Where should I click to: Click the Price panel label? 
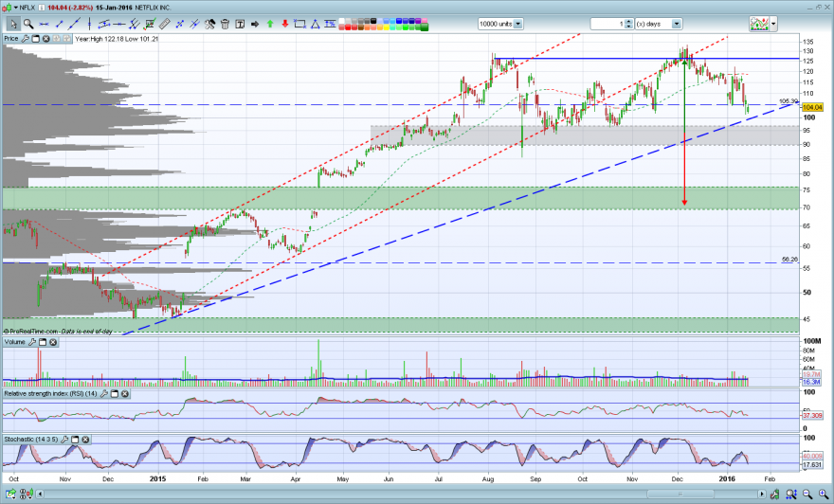pyautogui.click(x=11, y=39)
